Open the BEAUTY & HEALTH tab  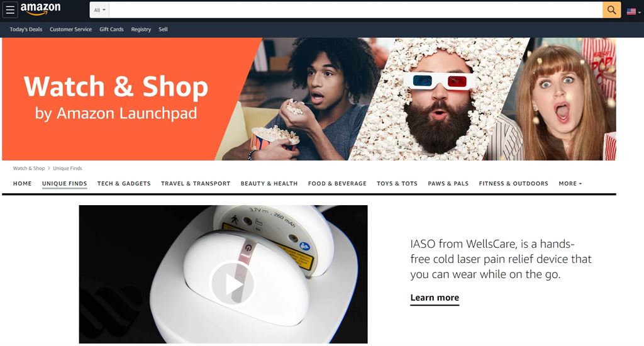click(269, 184)
